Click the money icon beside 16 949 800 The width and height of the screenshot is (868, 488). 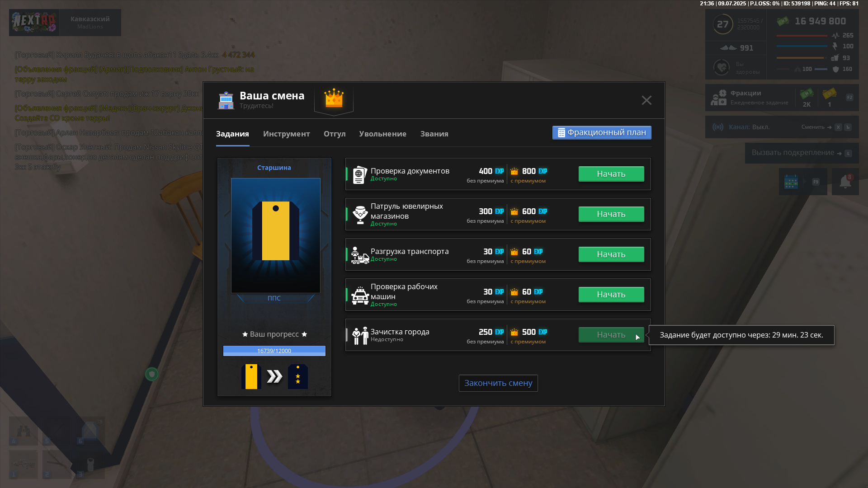pyautogui.click(x=783, y=21)
